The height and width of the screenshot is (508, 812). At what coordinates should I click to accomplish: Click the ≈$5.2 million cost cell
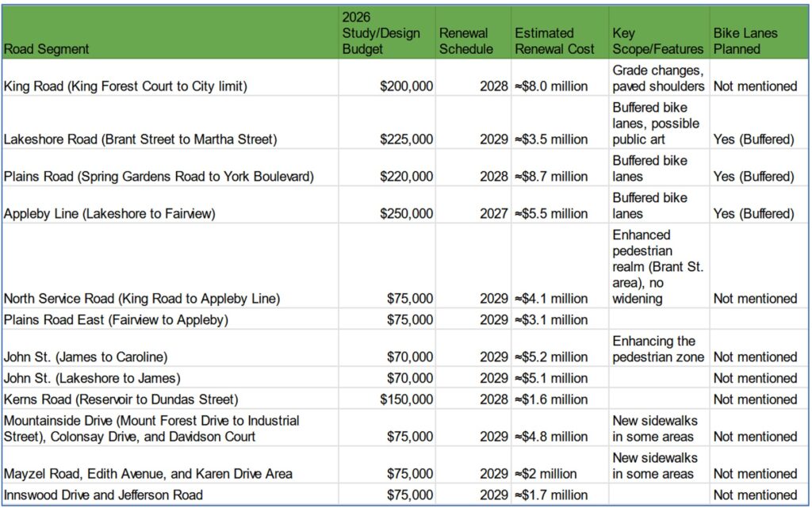coord(552,357)
